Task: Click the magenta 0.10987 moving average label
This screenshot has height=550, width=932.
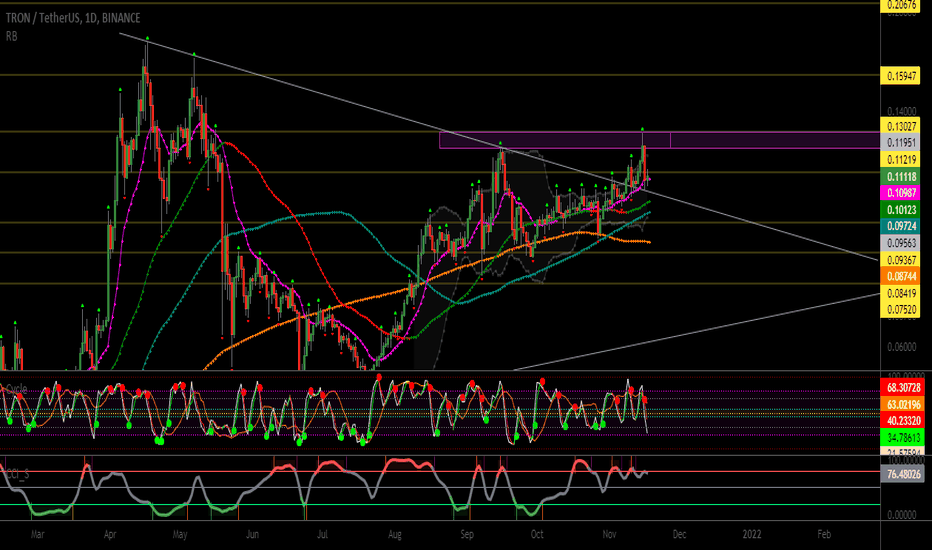Action: 900,193
